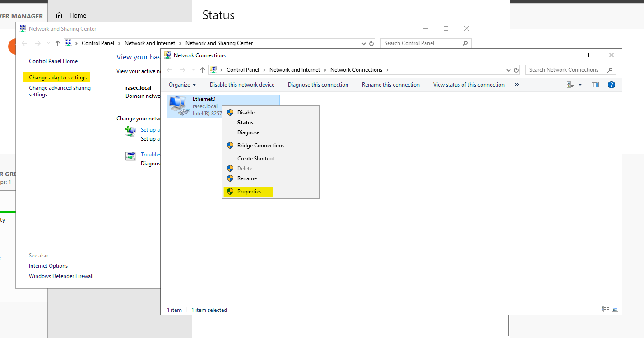
Task: Click Set up a new connection icon
Action: coord(130,132)
